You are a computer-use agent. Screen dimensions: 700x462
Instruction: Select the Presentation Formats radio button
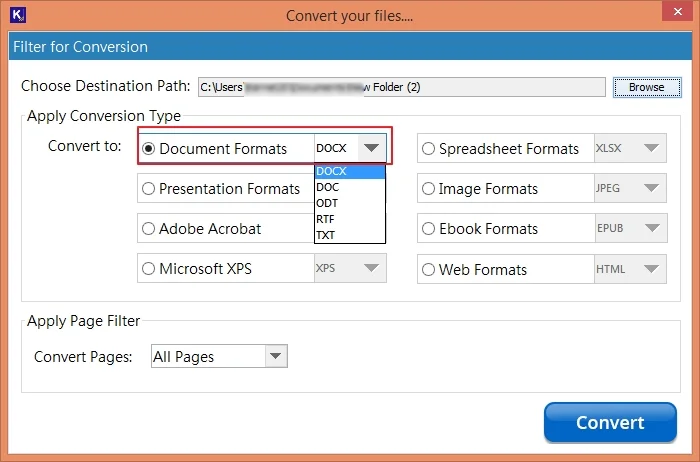coord(148,189)
